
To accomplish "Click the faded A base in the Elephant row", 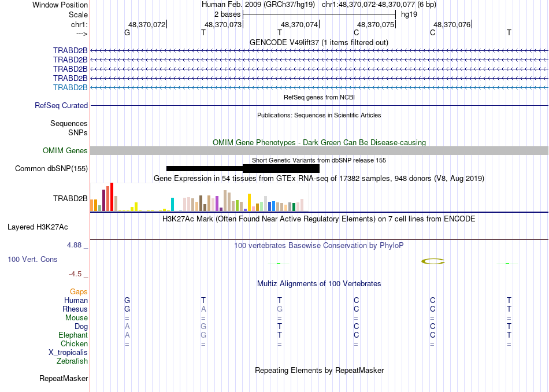I will coord(127,335).
